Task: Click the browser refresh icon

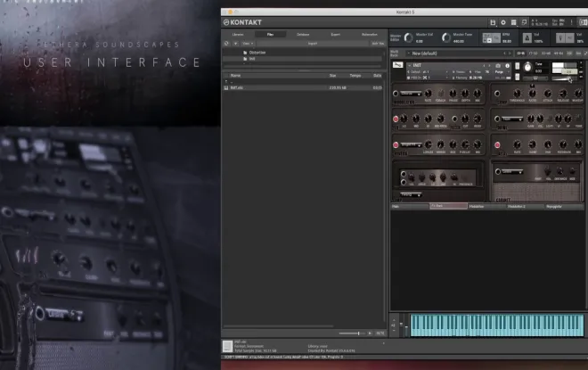Action: click(226, 44)
